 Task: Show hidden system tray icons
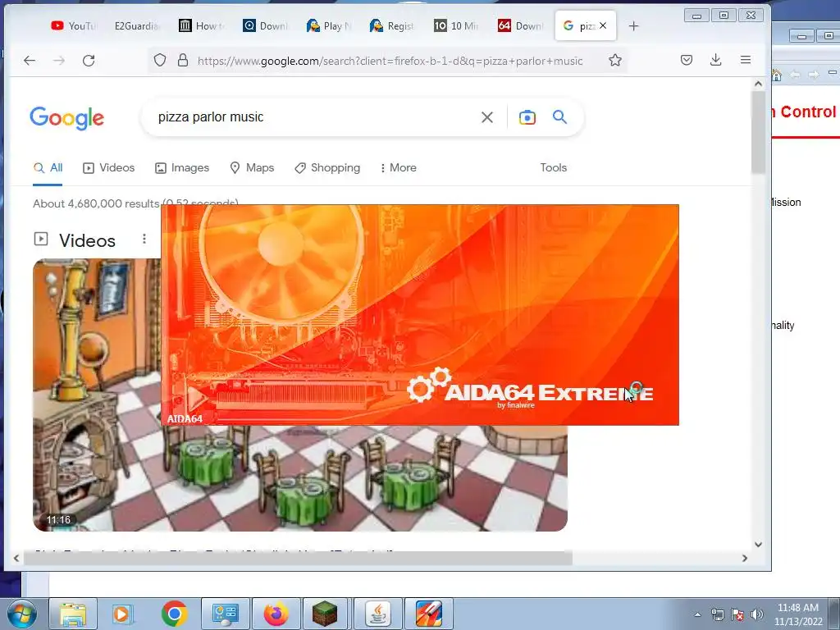coord(697,614)
